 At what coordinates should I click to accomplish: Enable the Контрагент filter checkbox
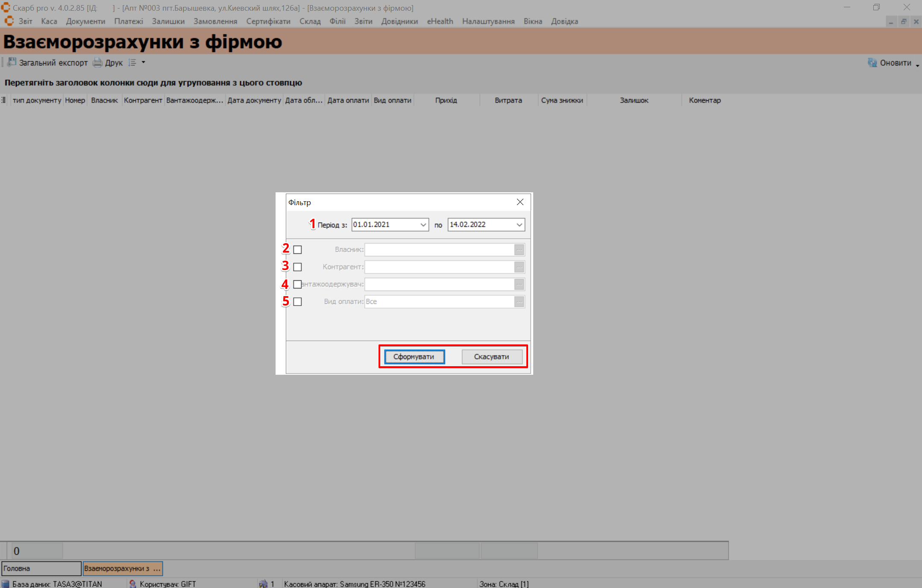(x=298, y=267)
